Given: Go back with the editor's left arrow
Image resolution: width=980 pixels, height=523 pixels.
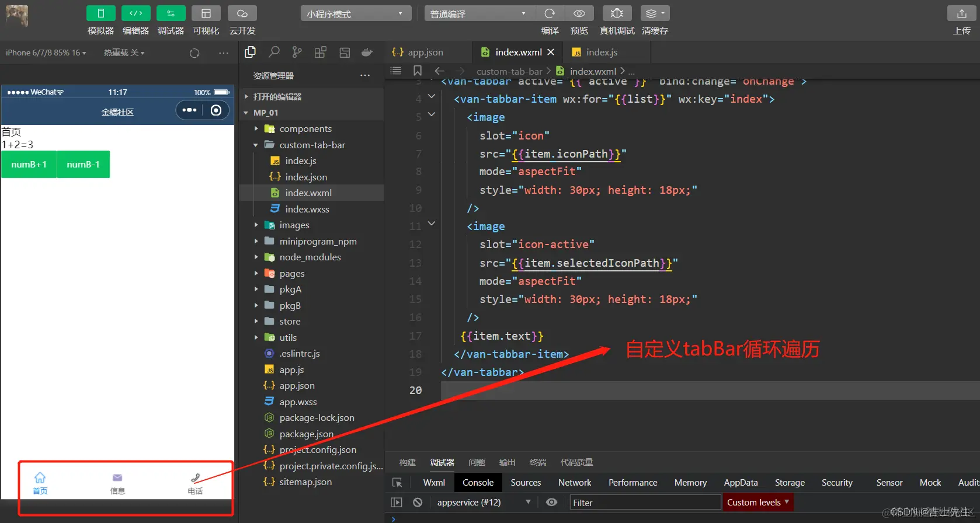Looking at the screenshot, I should click(x=440, y=71).
